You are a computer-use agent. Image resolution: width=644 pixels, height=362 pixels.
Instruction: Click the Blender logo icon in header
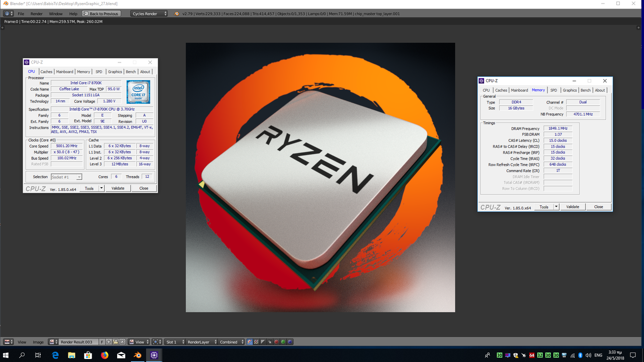coord(177,14)
